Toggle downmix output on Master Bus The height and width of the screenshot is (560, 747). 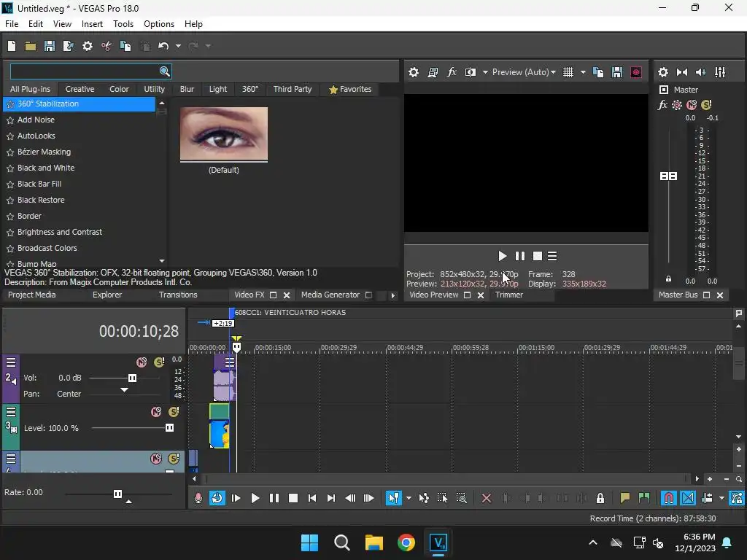coord(682,72)
